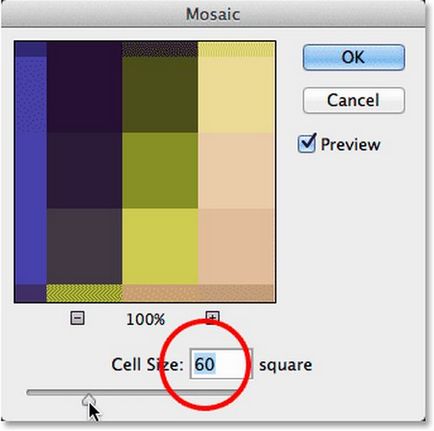Click the olive green middle cell in preview
The image size is (434, 431).
tap(160, 170)
